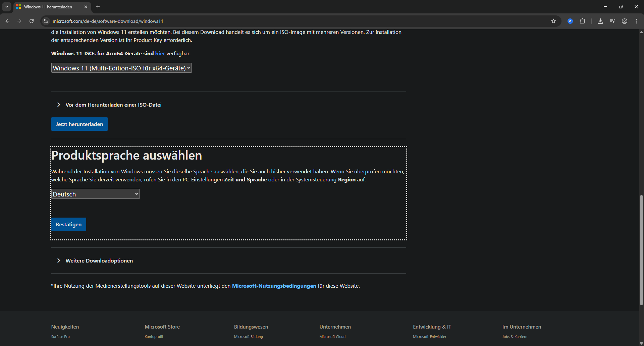The height and width of the screenshot is (346, 644).
Task: Click the scroll-up arrow on the scrollbar
Action: coord(641,32)
